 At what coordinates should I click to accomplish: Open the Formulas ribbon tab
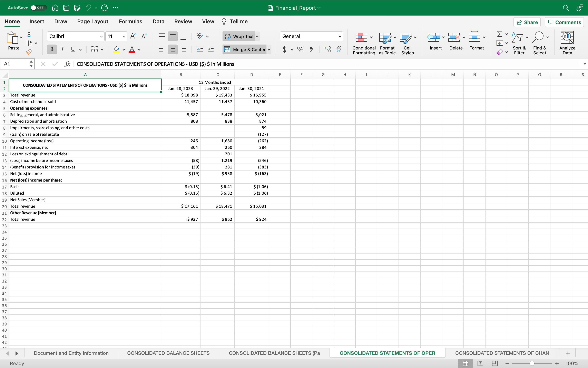click(130, 21)
